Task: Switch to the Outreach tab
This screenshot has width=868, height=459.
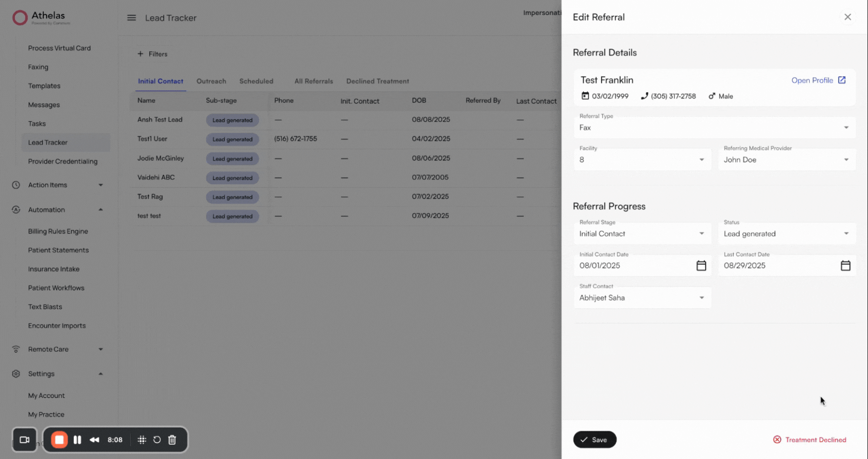Action: tap(211, 81)
